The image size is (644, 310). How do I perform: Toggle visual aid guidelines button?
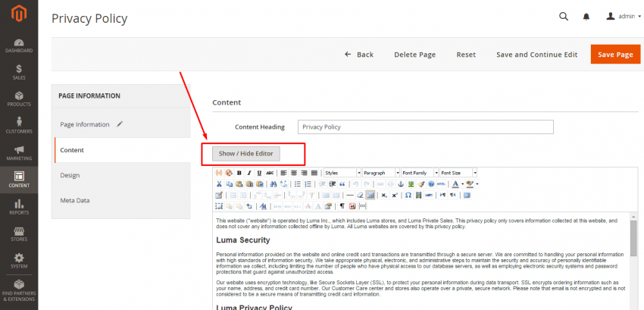tap(370, 195)
